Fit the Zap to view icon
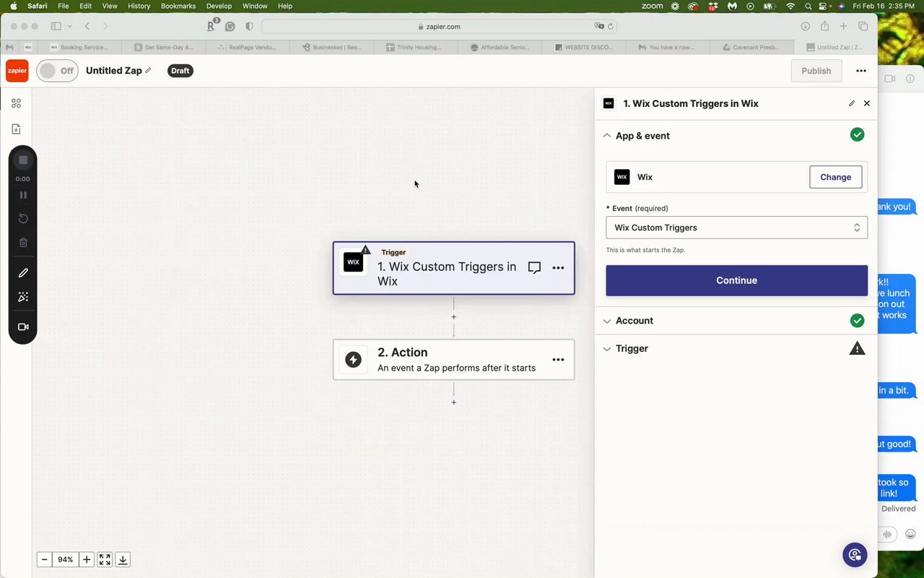Viewport: 924px width, 578px height. point(105,559)
